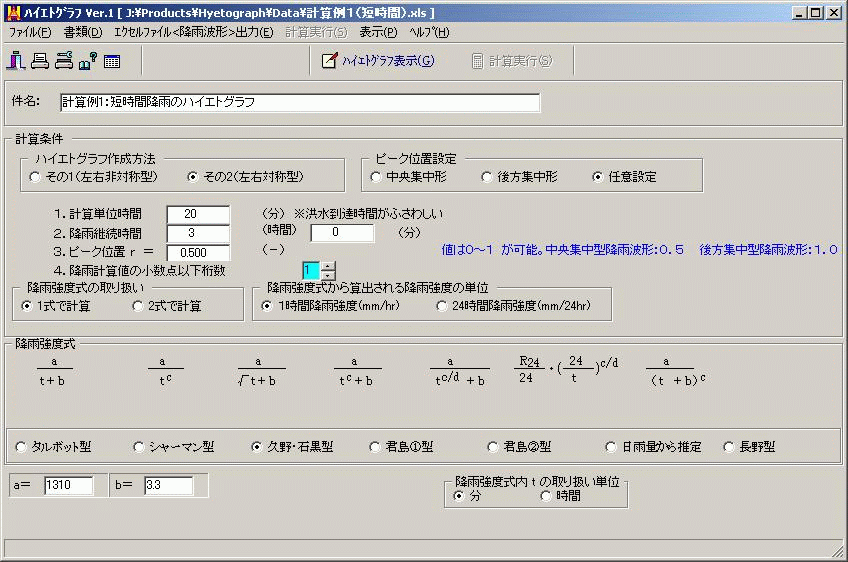
Task: Click 降雨継続時間 hours field showing 3
Action: [x=198, y=233]
